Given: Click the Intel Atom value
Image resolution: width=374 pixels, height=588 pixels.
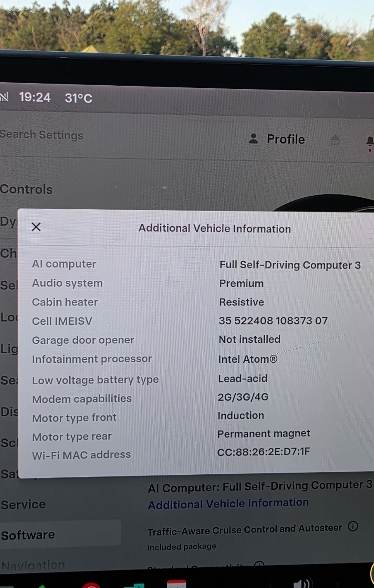Looking at the screenshot, I should (248, 359).
